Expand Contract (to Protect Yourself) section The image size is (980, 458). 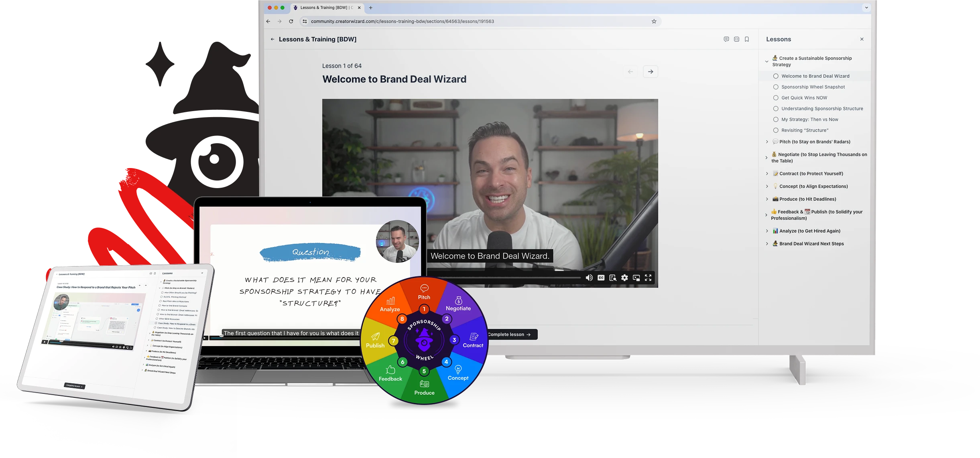click(x=767, y=174)
